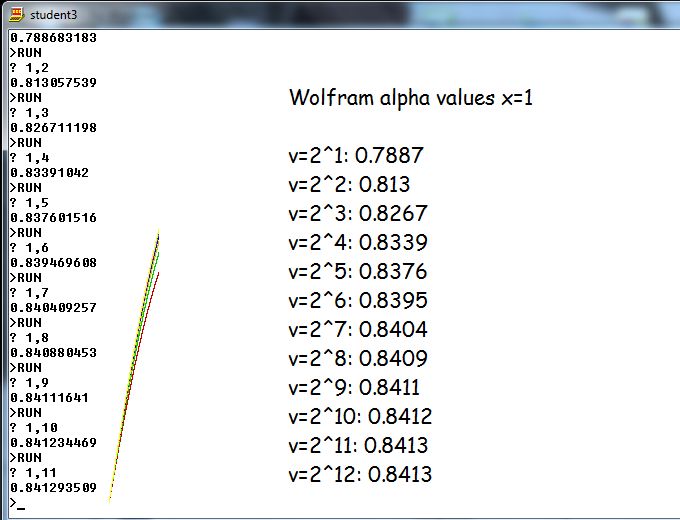Select the output value 0.841234469
The image size is (680, 520).
pyautogui.click(x=53, y=442)
